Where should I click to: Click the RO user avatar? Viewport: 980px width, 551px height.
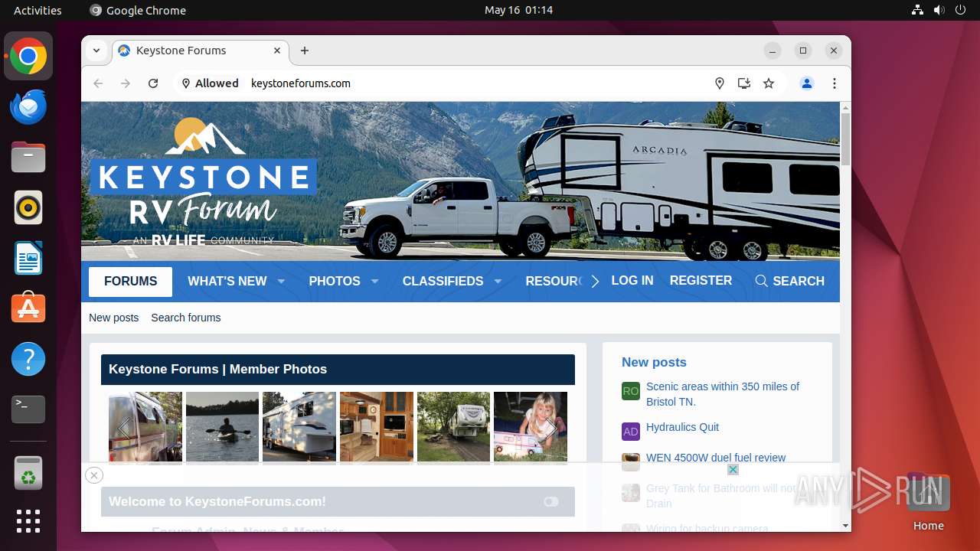pyautogui.click(x=631, y=391)
